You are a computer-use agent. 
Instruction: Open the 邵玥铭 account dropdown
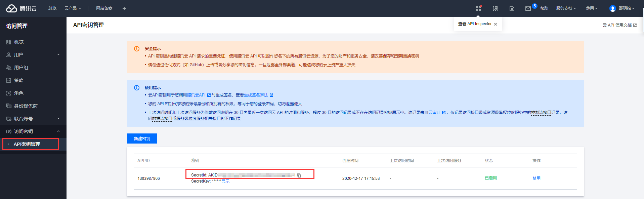point(627,8)
